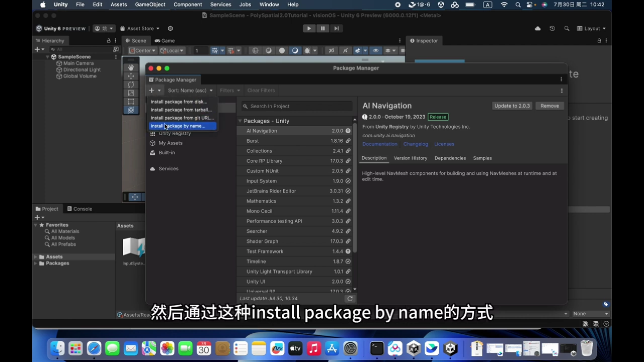Open the Licenses link
Viewport: 644px width, 362px height.
(x=444, y=144)
